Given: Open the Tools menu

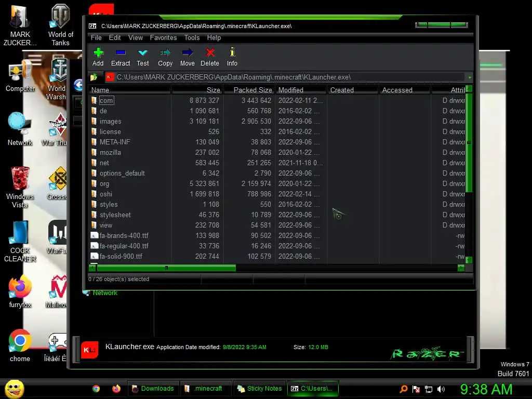Looking at the screenshot, I should [x=192, y=37].
